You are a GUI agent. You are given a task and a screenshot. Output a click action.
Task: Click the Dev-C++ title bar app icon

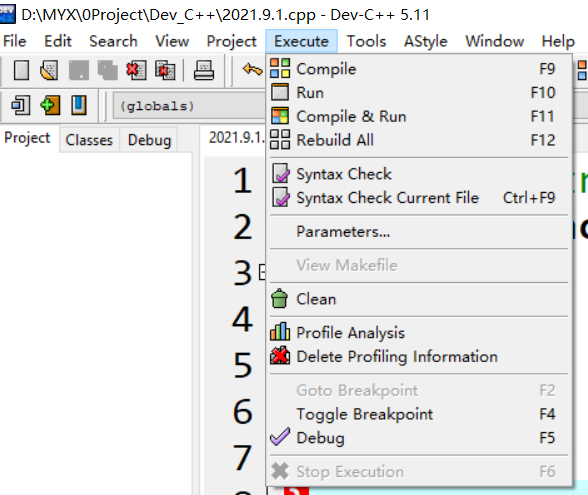[x=8, y=15]
